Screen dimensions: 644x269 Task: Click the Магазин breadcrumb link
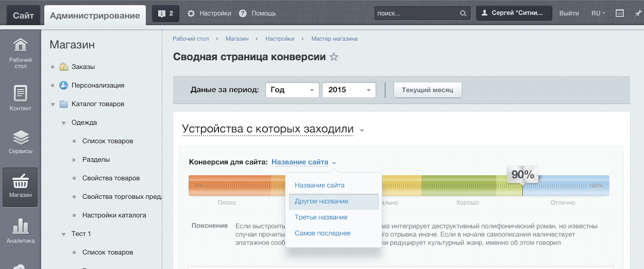237,39
